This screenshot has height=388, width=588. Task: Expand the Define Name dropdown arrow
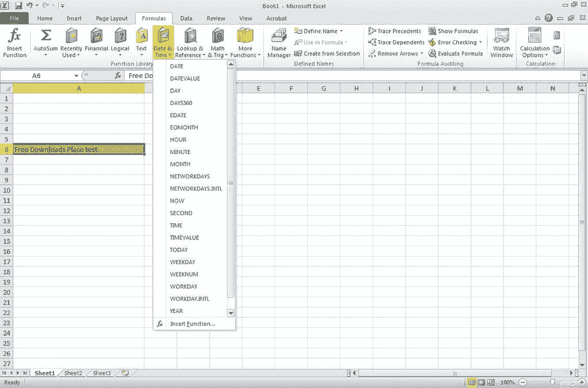pos(341,31)
